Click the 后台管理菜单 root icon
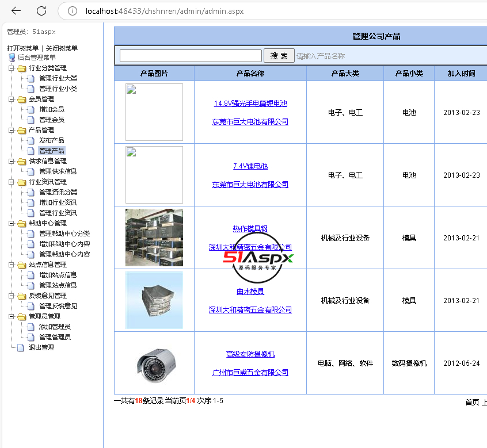487x448 pixels. 12,58
